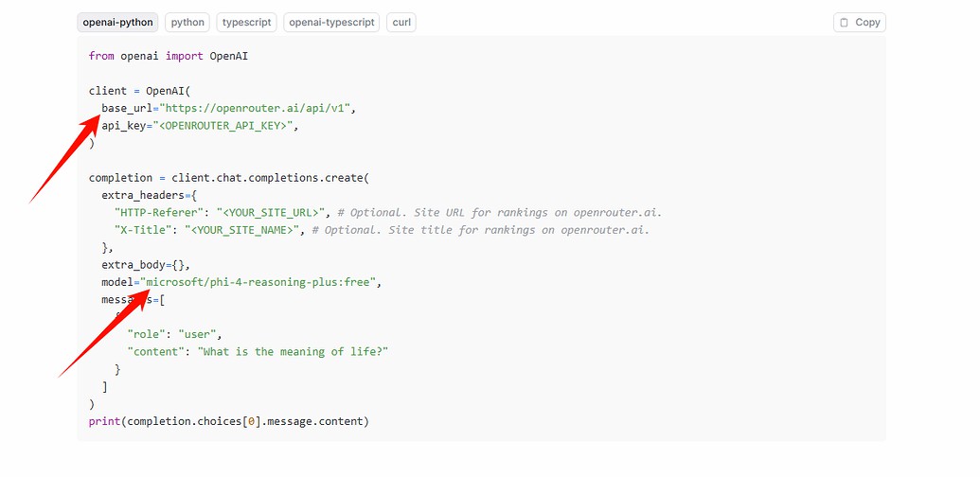
Task: Click the <OPENROUTER_API_KEY> placeholder text
Action: click(x=225, y=126)
